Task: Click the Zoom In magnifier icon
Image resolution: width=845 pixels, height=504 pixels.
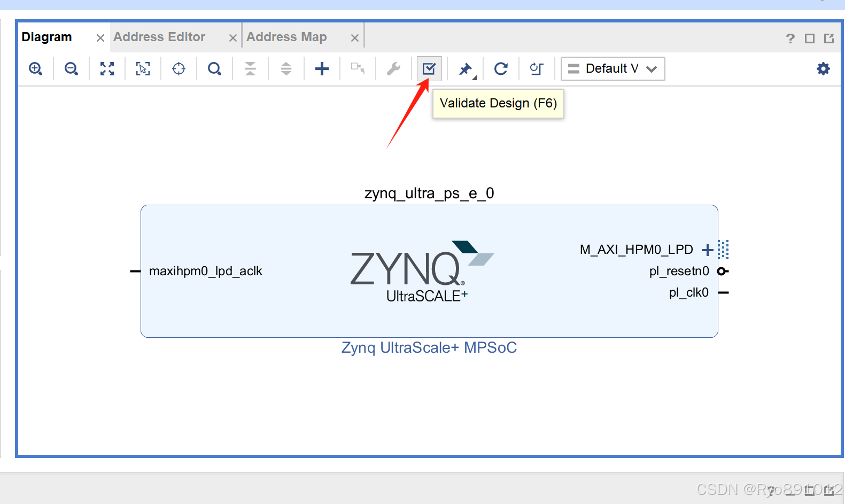Action: click(x=36, y=69)
